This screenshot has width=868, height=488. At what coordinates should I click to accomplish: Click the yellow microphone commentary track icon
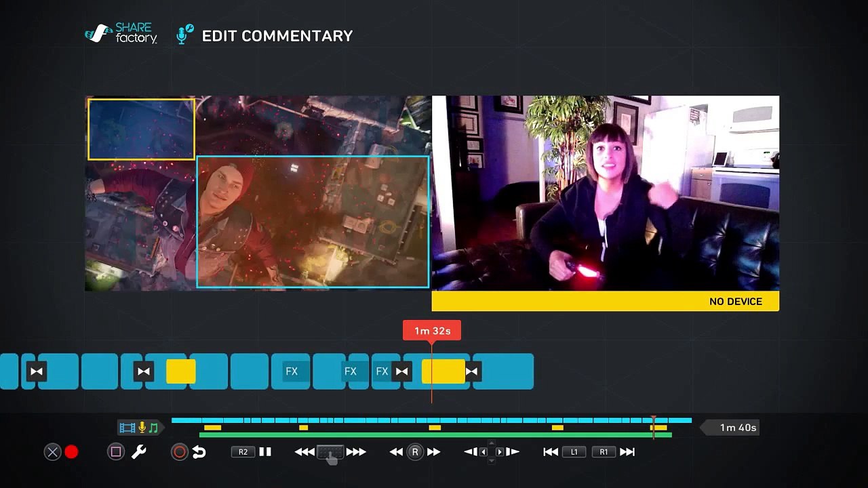(x=142, y=428)
